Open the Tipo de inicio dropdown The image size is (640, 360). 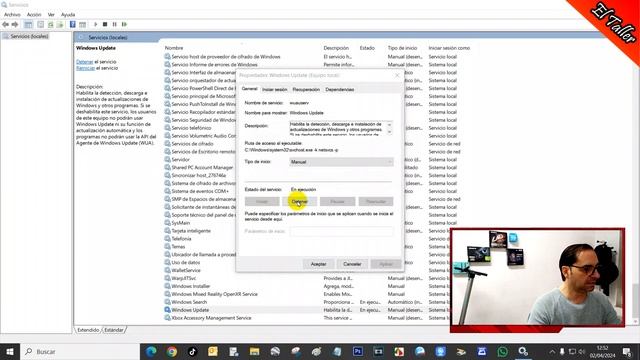pyautogui.click(x=341, y=162)
